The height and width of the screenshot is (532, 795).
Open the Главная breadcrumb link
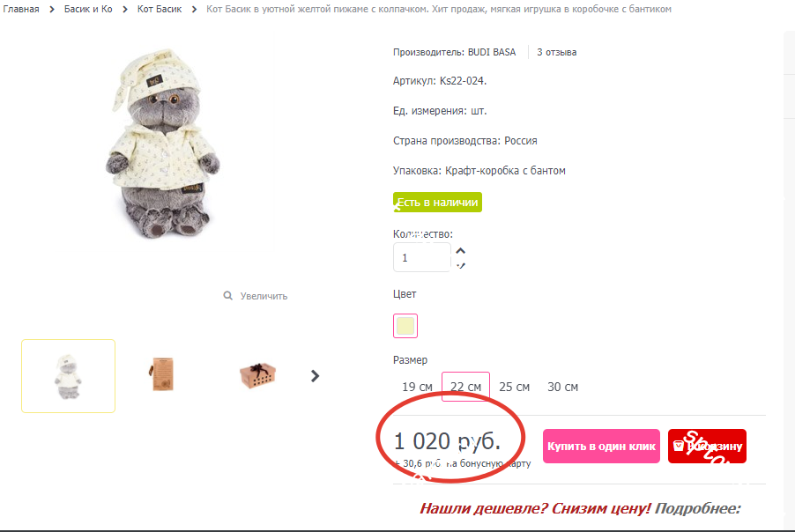point(21,9)
